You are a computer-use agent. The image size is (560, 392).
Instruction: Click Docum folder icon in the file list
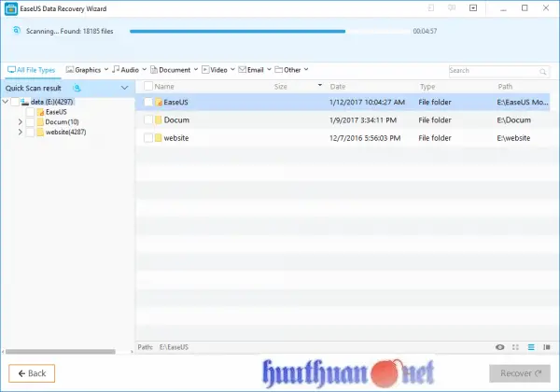pos(159,120)
